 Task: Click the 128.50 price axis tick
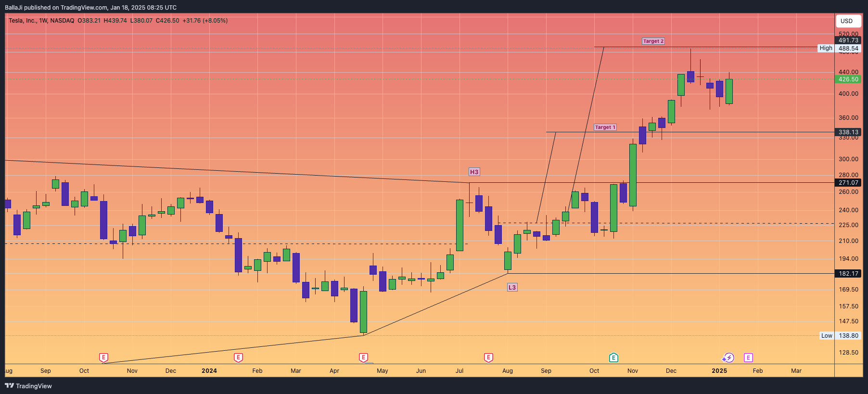pos(848,353)
